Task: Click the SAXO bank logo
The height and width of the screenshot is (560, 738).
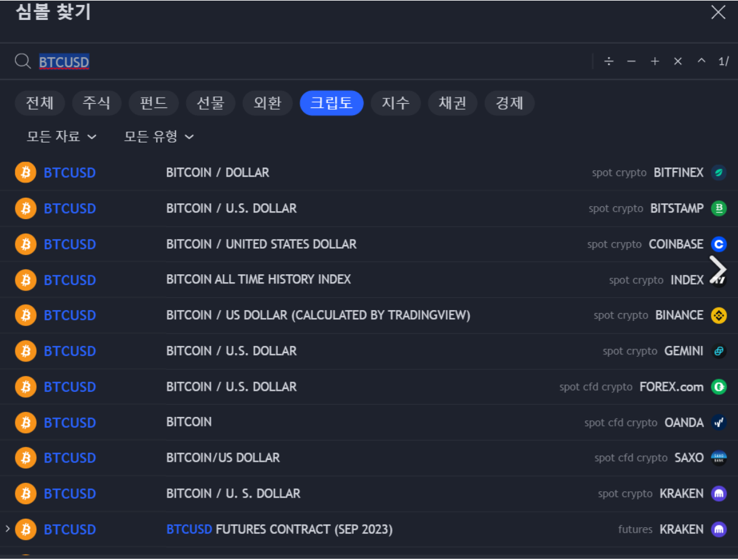Action: (x=719, y=458)
